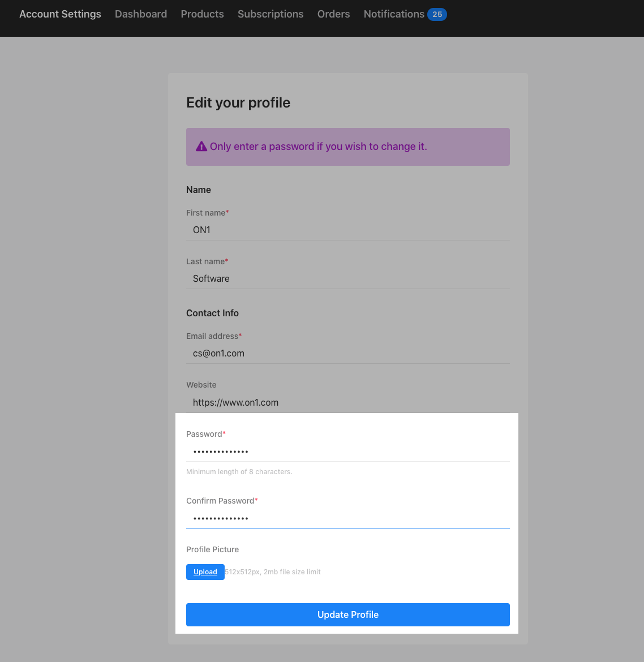
Task: Click the First name input field
Action: point(347,230)
